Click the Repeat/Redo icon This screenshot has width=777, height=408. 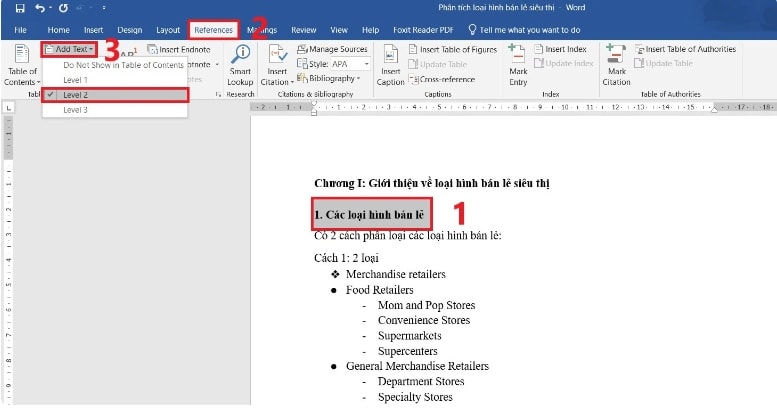point(63,8)
